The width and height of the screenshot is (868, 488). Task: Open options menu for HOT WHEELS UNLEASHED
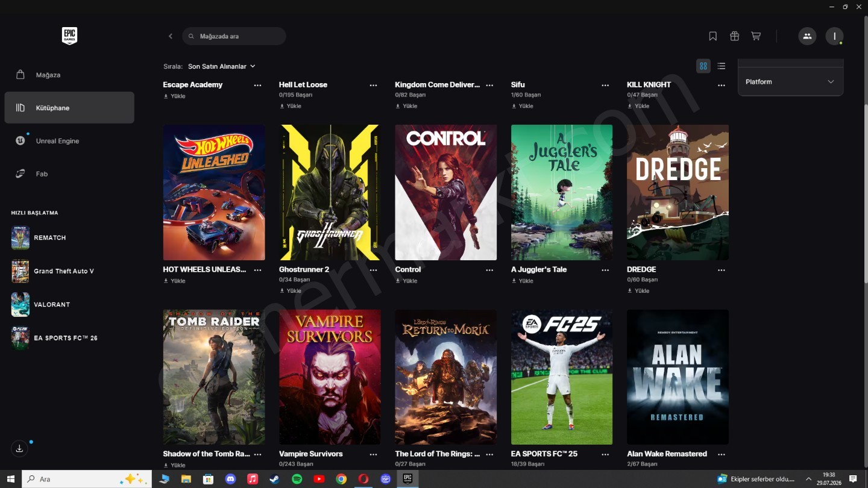[x=257, y=270]
